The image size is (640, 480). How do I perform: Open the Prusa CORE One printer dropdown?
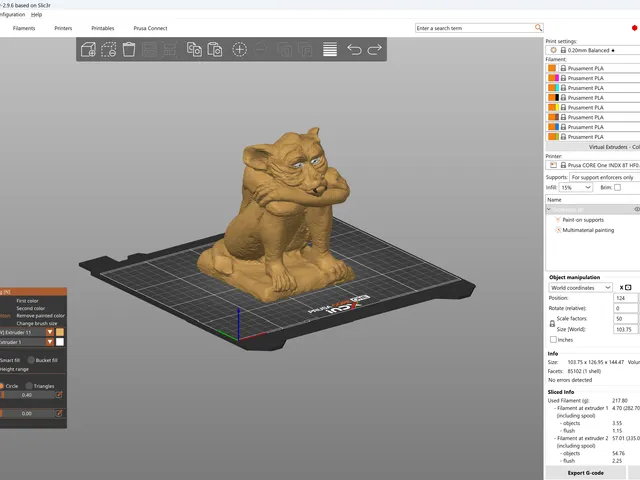click(593, 165)
